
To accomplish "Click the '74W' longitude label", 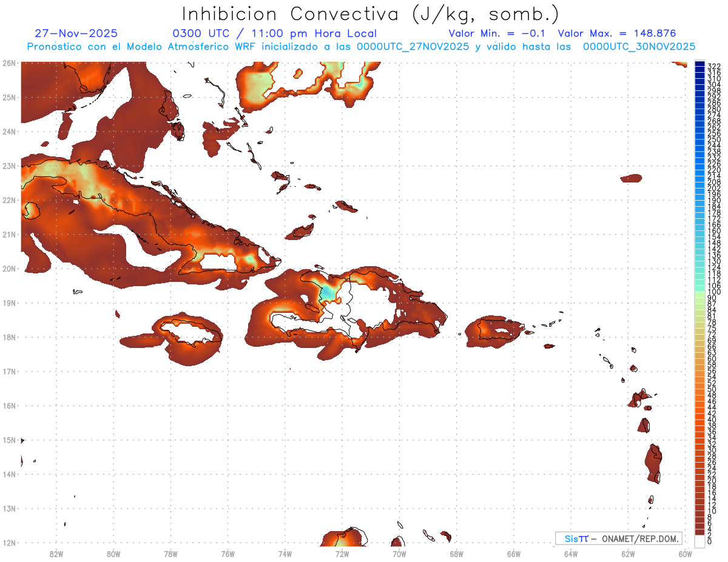I will click(285, 554).
